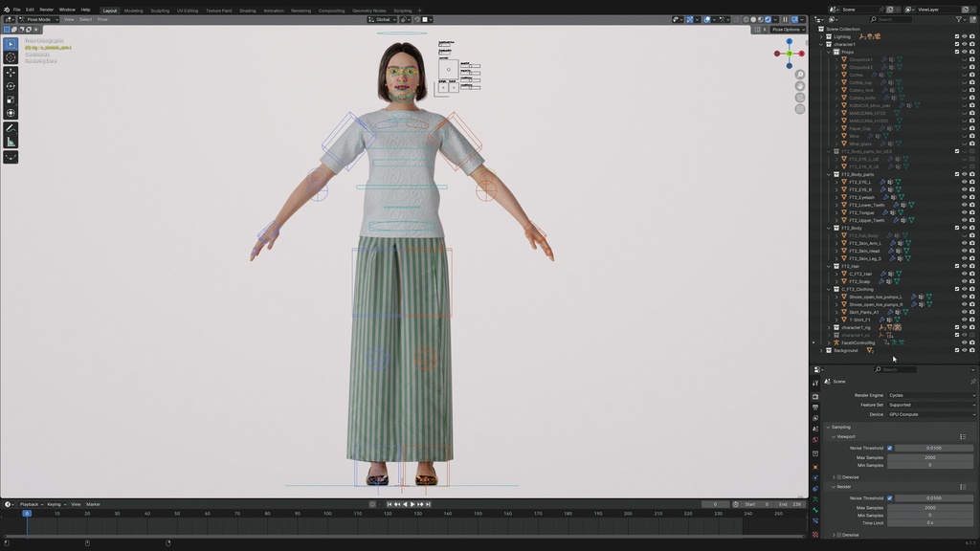Toggle render visibility for the Props collection

970,51
